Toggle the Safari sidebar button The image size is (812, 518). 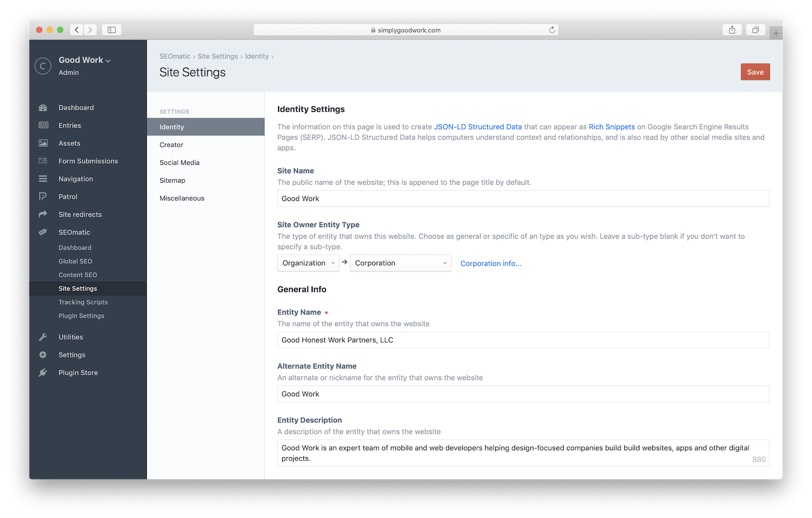[x=112, y=30]
